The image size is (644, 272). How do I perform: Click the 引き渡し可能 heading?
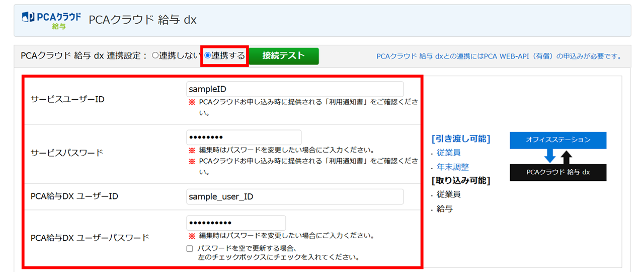click(461, 139)
